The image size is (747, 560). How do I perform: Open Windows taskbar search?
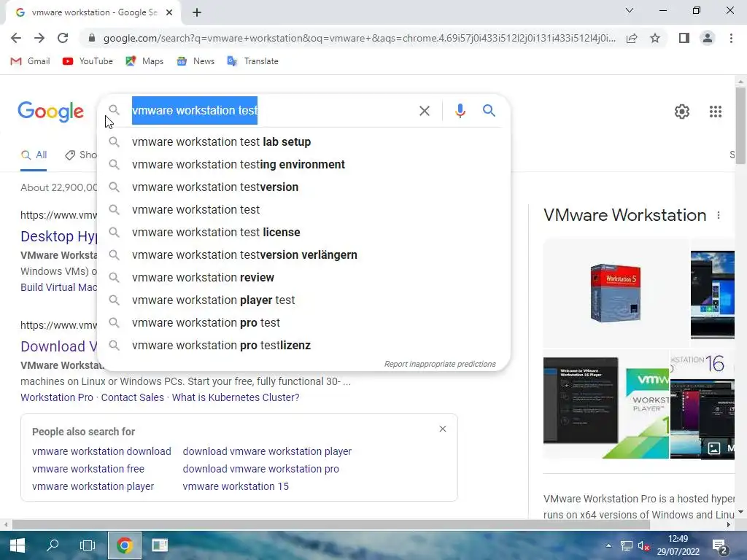(x=53, y=545)
